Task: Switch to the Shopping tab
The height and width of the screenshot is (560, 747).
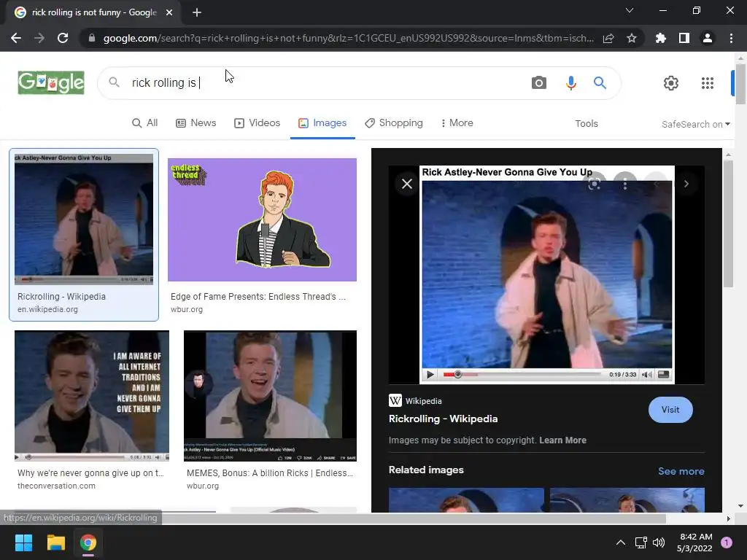Action: [x=393, y=122]
